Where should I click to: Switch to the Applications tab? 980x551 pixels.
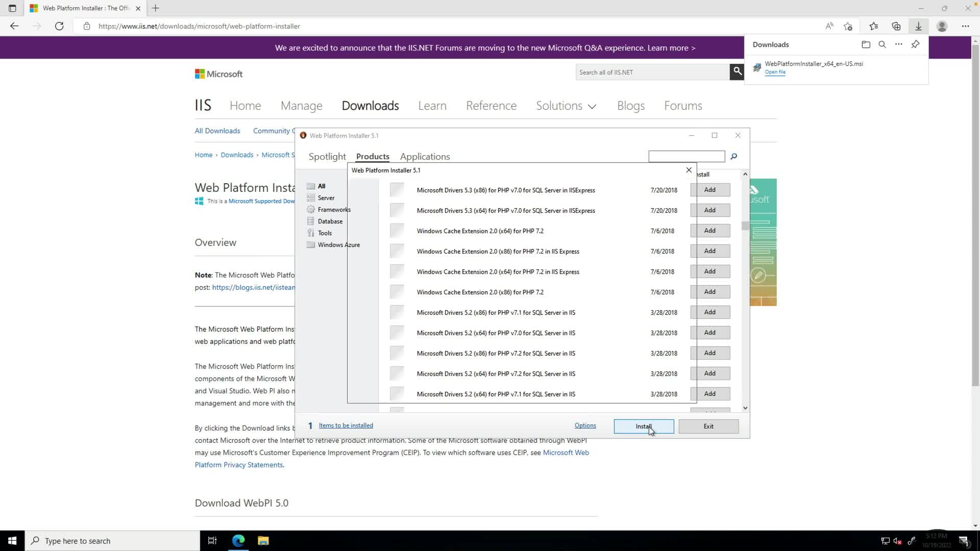click(x=425, y=157)
